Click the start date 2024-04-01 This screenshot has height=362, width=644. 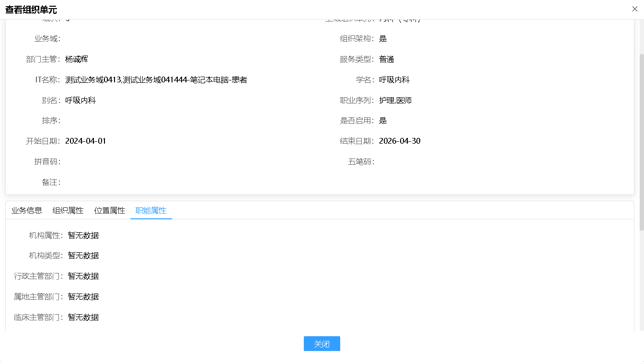click(85, 141)
